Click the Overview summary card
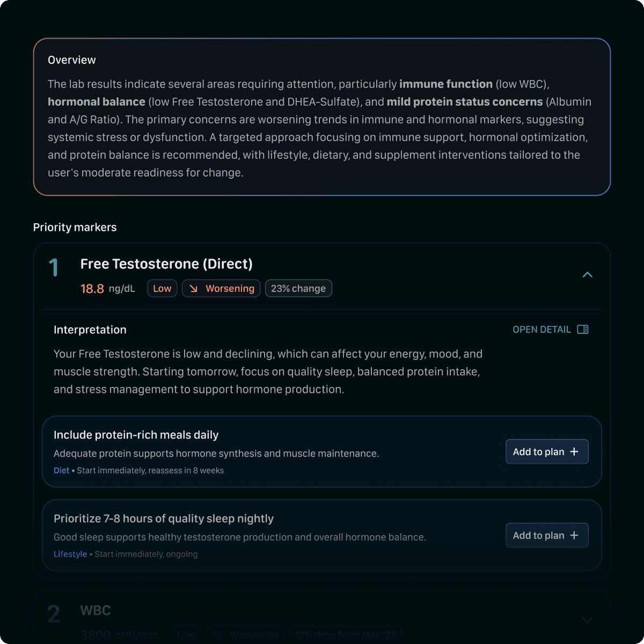This screenshot has height=644, width=644. [x=322, y=116]
